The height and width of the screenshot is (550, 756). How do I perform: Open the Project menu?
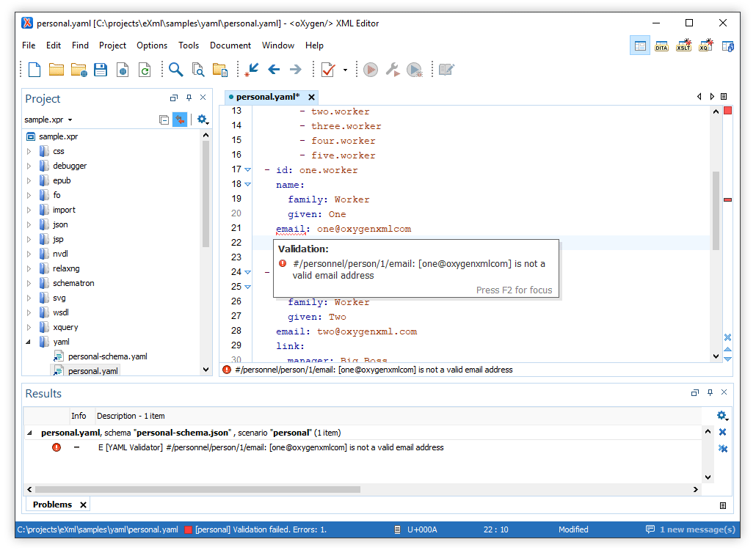[112, 45]
